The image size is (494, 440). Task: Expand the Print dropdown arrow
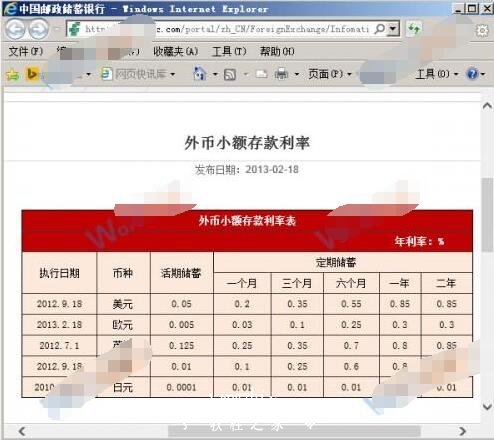pyautogui.click(x=296, y=74)
